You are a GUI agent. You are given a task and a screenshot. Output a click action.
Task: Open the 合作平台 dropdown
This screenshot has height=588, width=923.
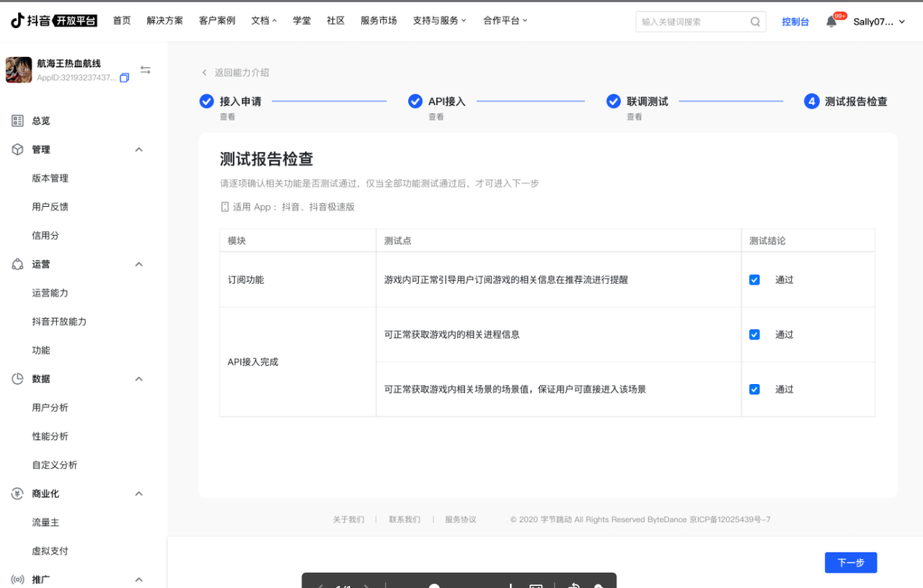pos(505,21)
